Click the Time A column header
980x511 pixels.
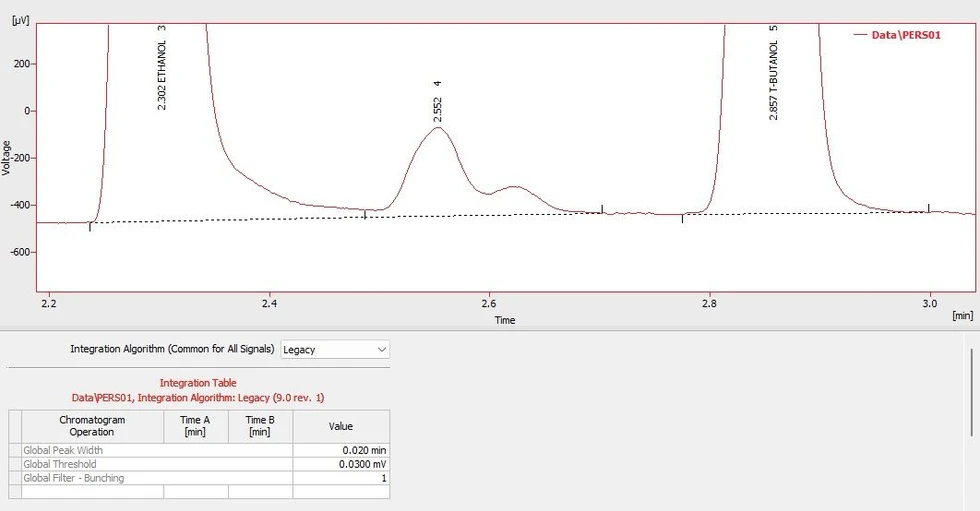tap(195, 426)
